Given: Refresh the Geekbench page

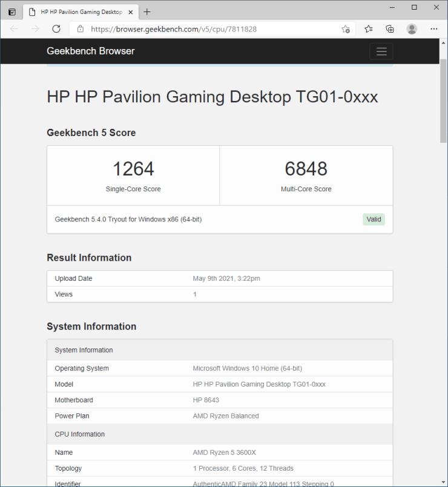Looking at the screenshot, I should 56,29.
